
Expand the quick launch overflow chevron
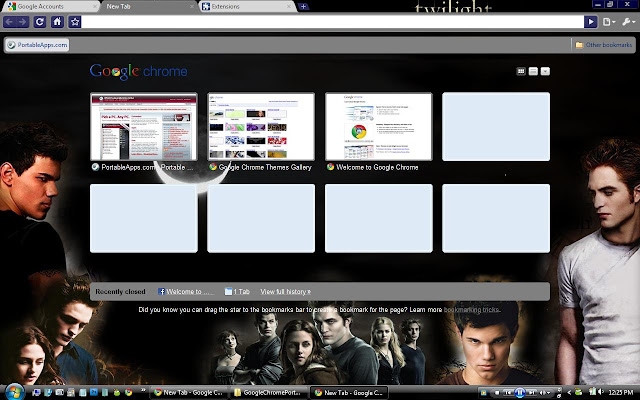[x=143, y=390]
